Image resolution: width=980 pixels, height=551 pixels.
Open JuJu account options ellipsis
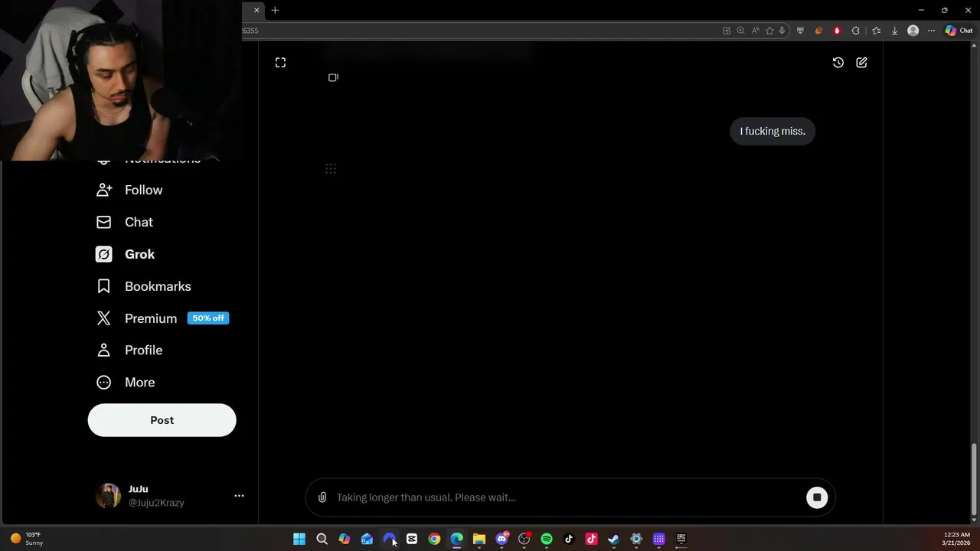[239, 496]
